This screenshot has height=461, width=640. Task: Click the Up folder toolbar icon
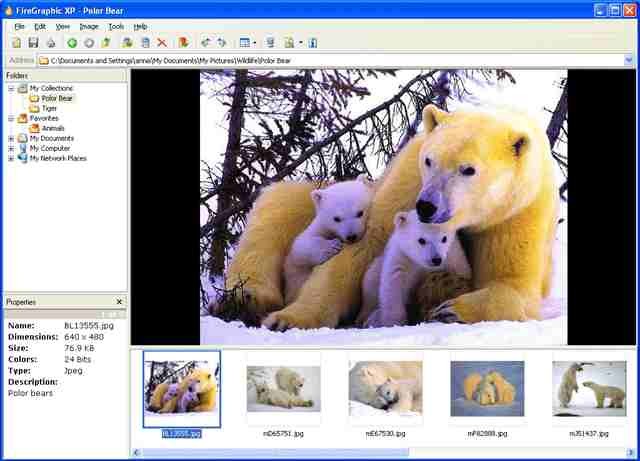pos(106,43)
